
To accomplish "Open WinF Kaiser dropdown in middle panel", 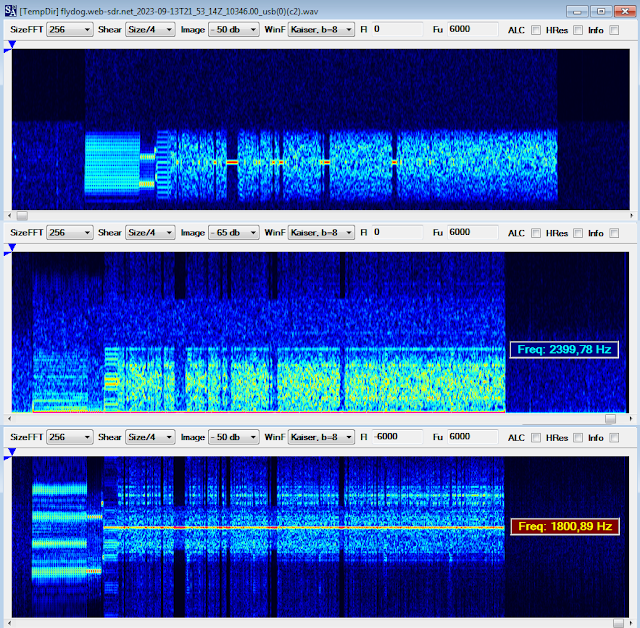I will pyautogui.click(x=321, y=233).
